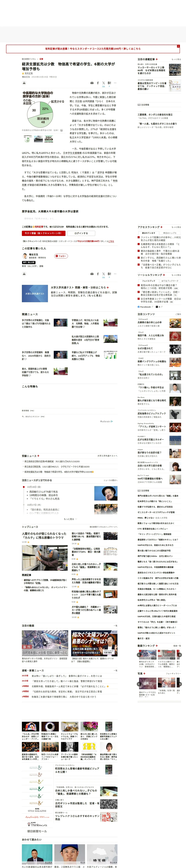The width and height of the screenshot is (186, 868).
Task: Open 動画一覧 link in video ranking
Action: click(x=177, y=646)
